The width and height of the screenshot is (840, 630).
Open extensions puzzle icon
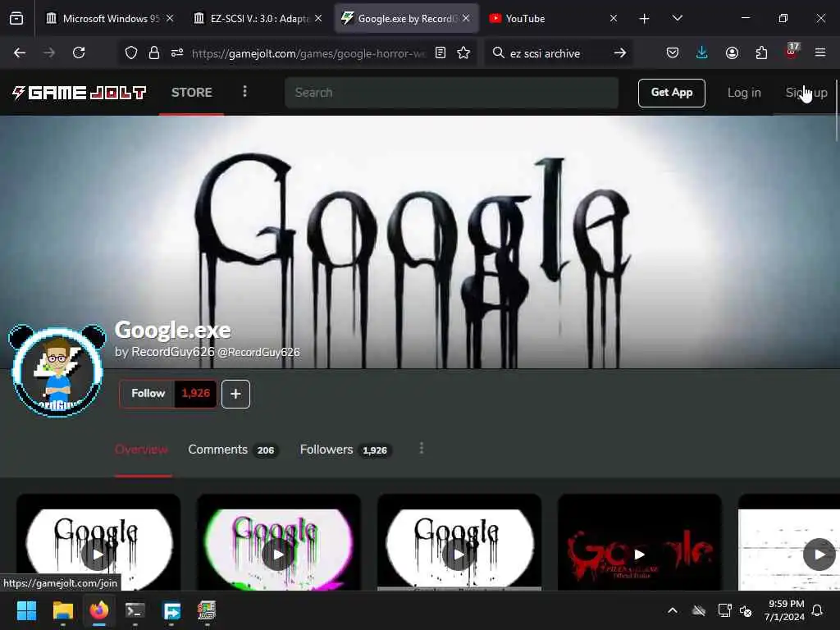(x=761, y=52)
